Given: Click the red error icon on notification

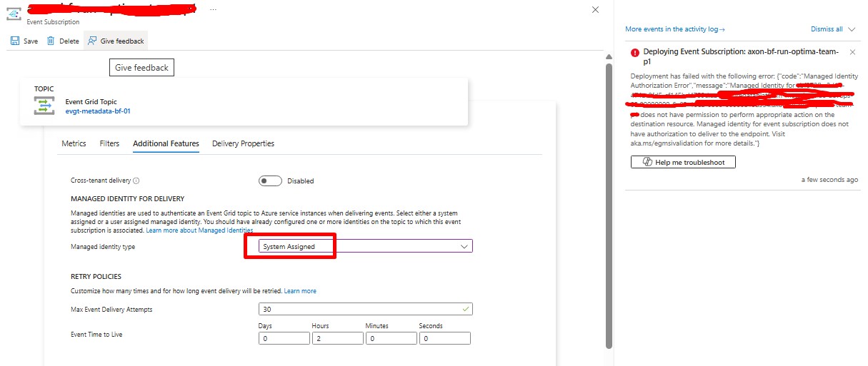Looking at the screenshot, I should tap(634, 52).
